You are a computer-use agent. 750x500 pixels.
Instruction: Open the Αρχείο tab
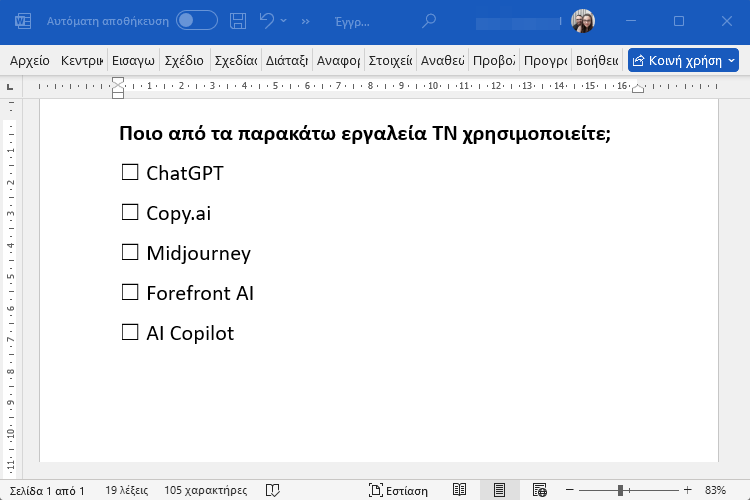(x=30, y=61)
